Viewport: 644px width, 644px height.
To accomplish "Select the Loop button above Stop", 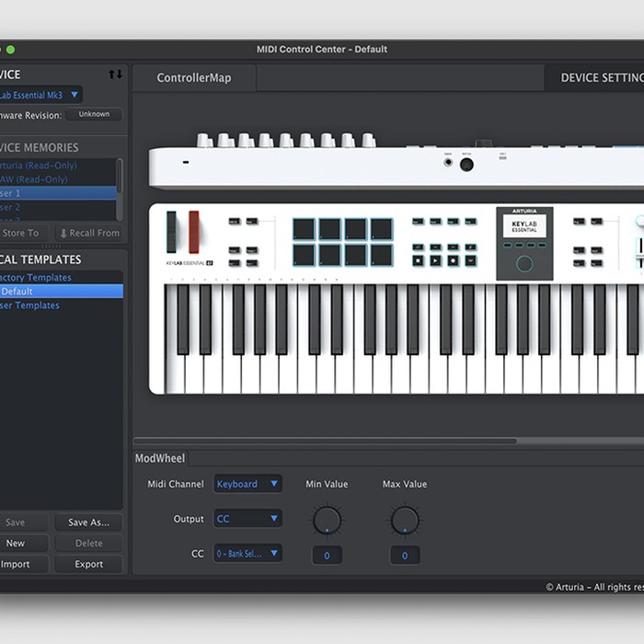I will click(x=418, y=247).
